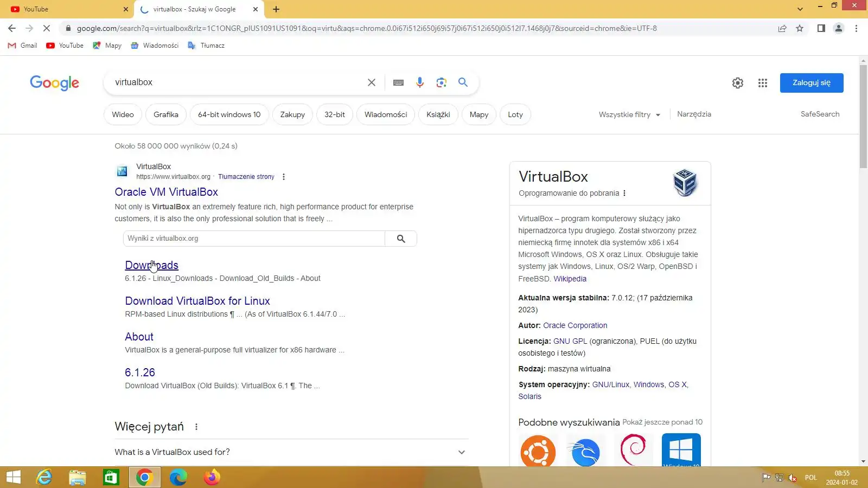Click Tłumaczenie strony link
Image resolution: width=868 pixels, height=488 pixels.
(x=246, y=177)
